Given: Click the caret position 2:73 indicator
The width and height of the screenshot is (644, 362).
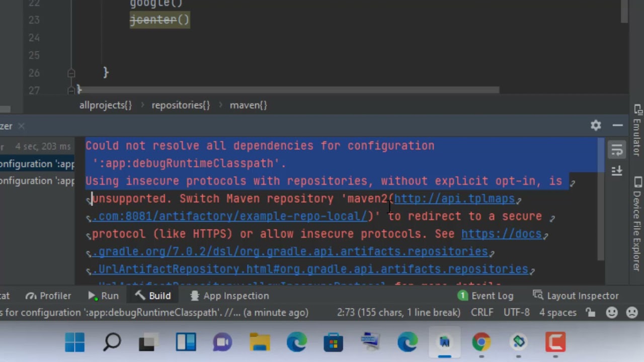Looking at the screenshot, I should (398, 313).
